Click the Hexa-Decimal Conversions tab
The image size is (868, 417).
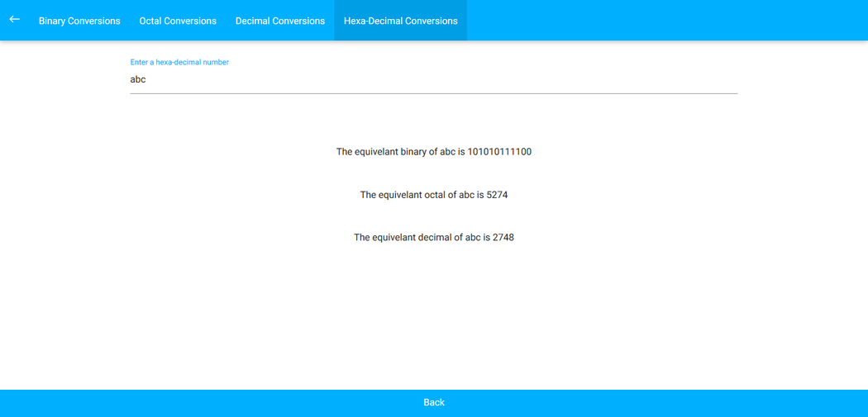400,21
